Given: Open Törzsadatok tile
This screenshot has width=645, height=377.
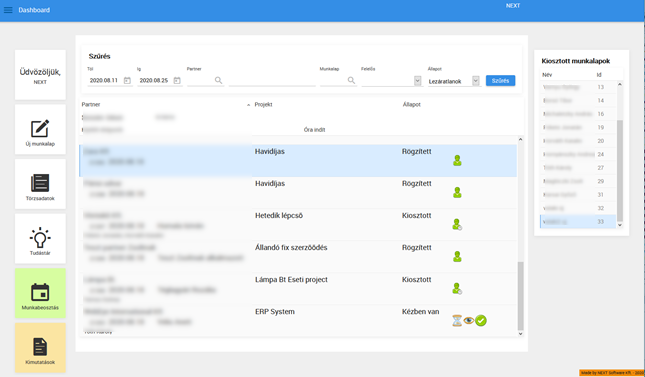Looking at the screenshot, I should (x=40, y=184).
